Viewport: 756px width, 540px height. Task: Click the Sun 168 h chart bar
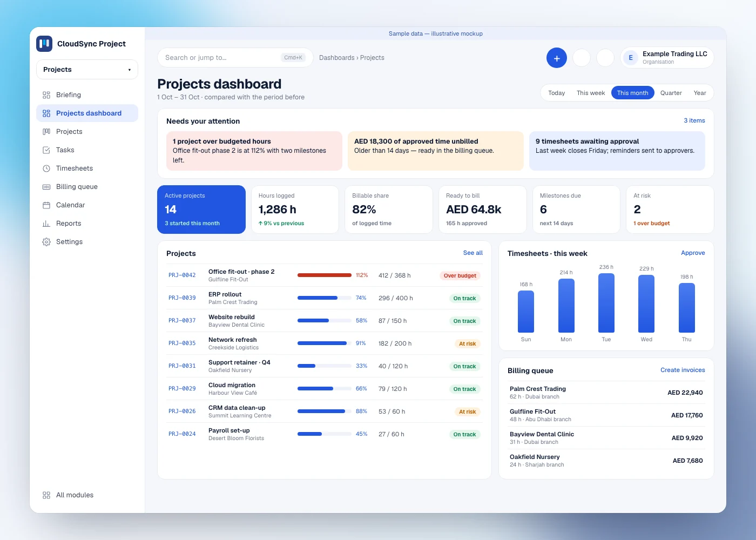(x=526, y=312)
